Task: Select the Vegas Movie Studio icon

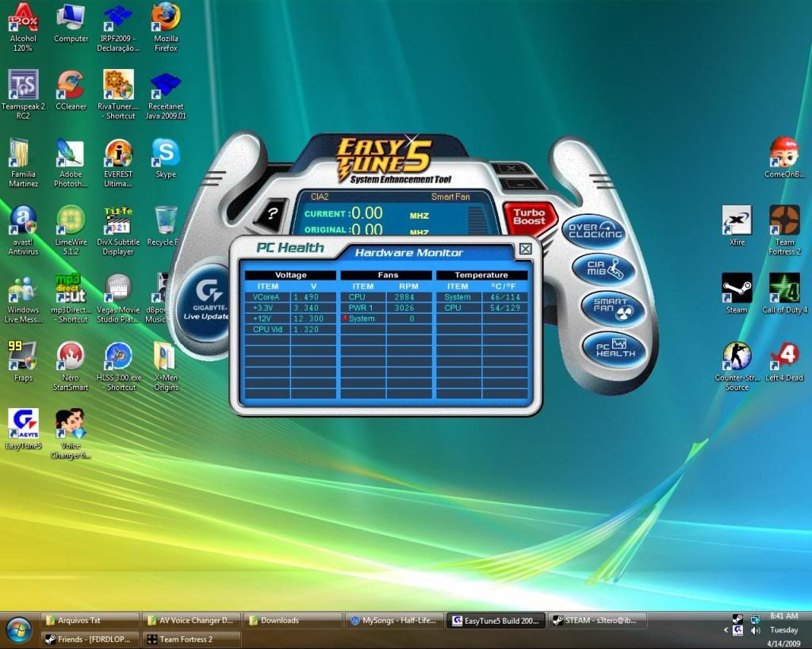Action: [x=118, y=298]
